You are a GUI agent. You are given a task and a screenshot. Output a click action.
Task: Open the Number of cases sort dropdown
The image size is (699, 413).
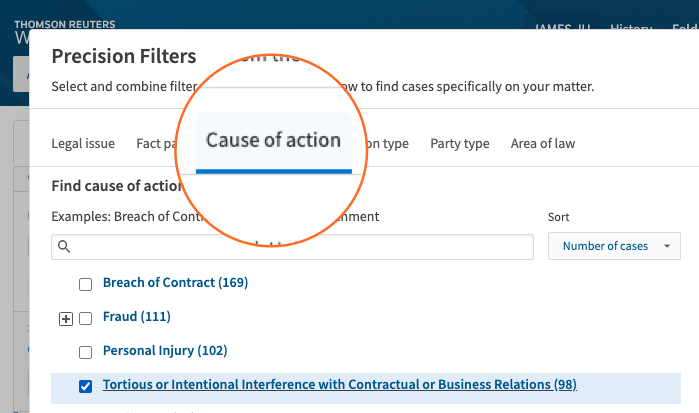(x=614, y=246)
